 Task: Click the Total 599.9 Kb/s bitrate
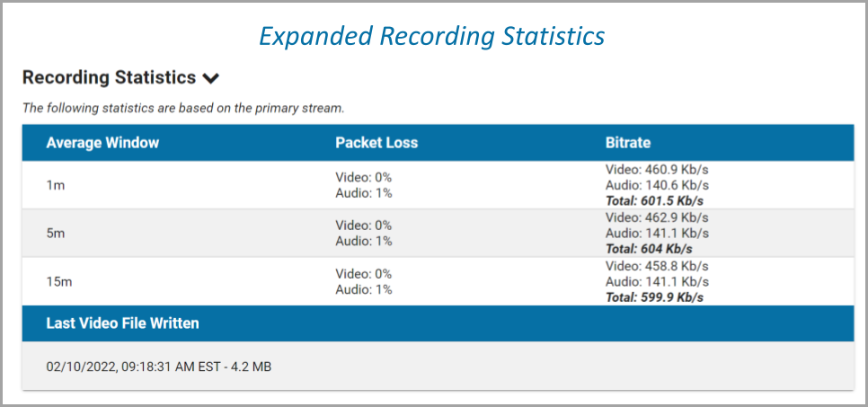pos(654,297)
